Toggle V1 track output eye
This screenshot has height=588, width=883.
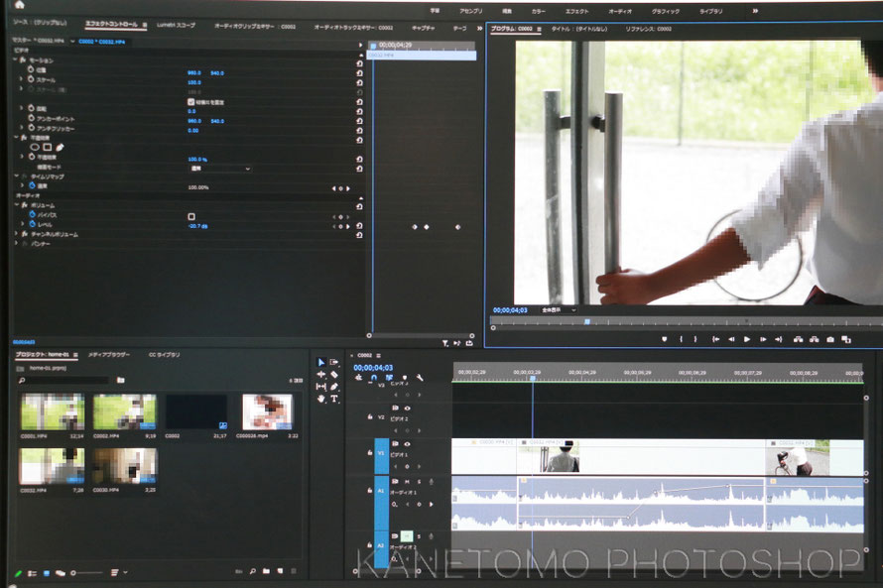click(407, 444)
